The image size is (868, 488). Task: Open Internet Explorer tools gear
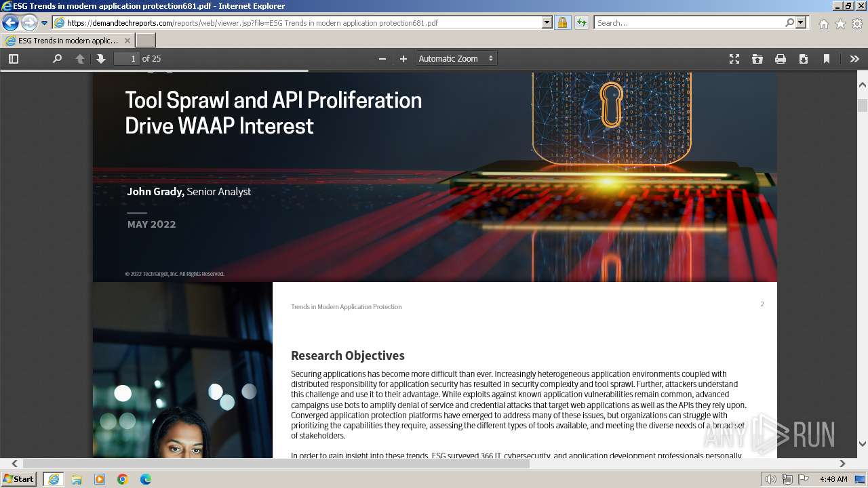(x=857, y=24)
